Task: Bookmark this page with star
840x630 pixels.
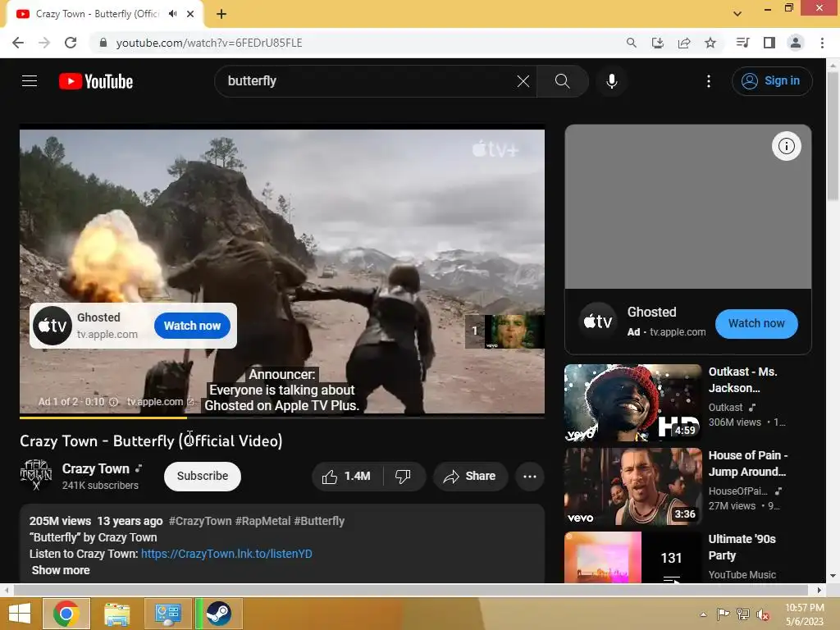Action: pyautogui.click(x=710, y=43)
